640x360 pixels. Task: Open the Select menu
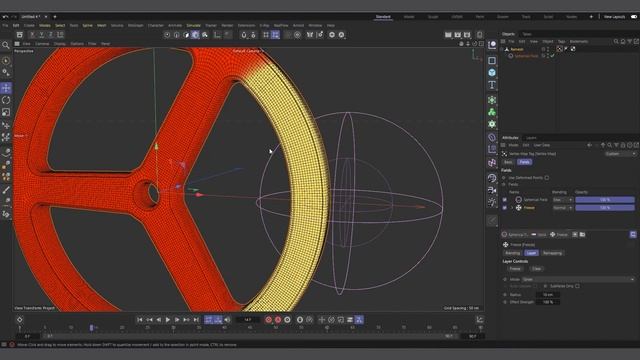60,25
